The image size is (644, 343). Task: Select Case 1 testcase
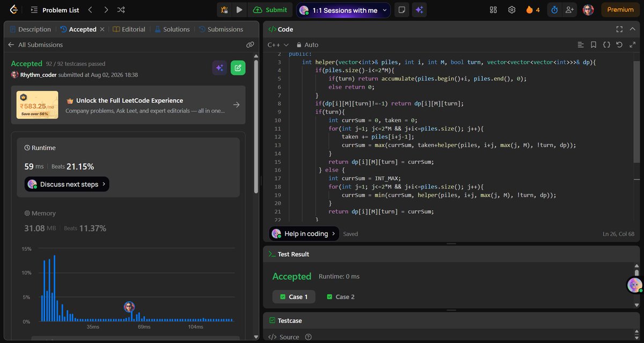click(294, 297)
